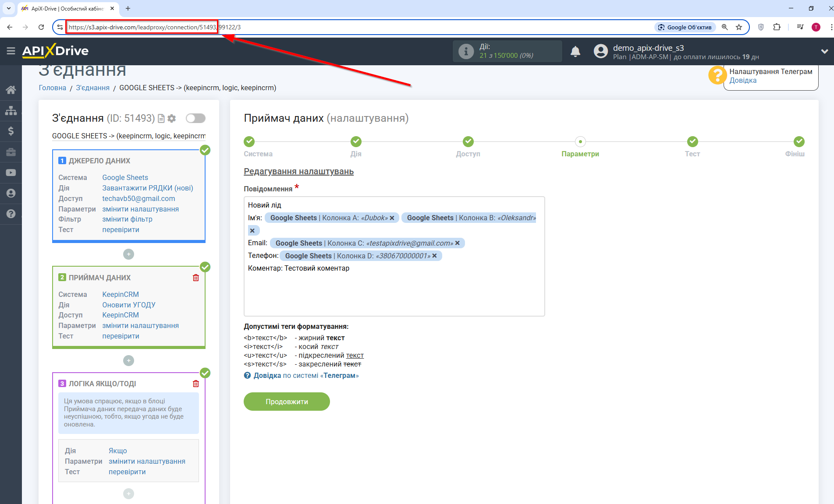Viewport: 834px width, 504px height.
Task: Open a new browser tab
Action: (x=128, y=8)
